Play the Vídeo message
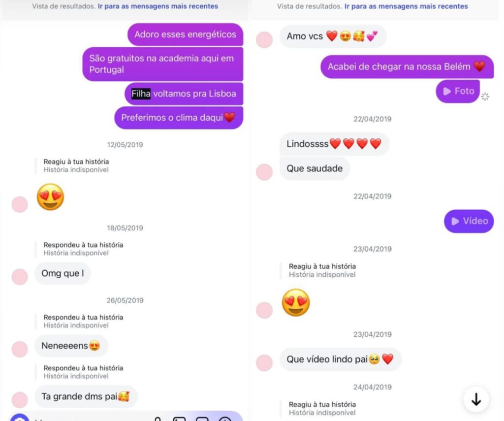The height and width of the screenshot is (421, 504). (469, 221)
